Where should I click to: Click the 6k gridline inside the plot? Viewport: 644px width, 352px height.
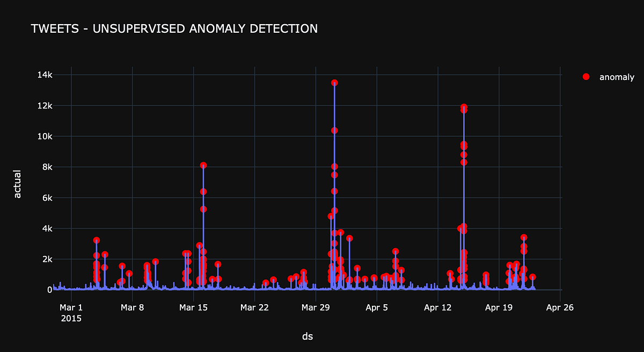(268, 197)
